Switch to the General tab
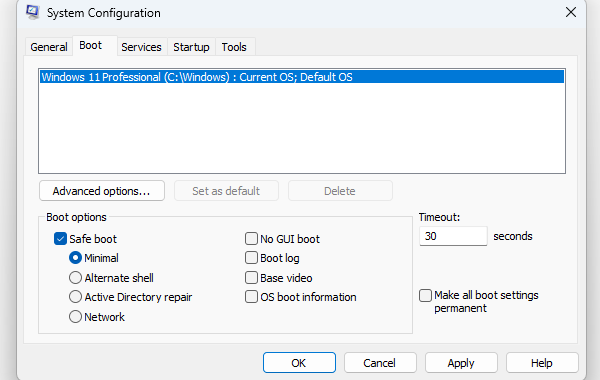 coord(49,47)
